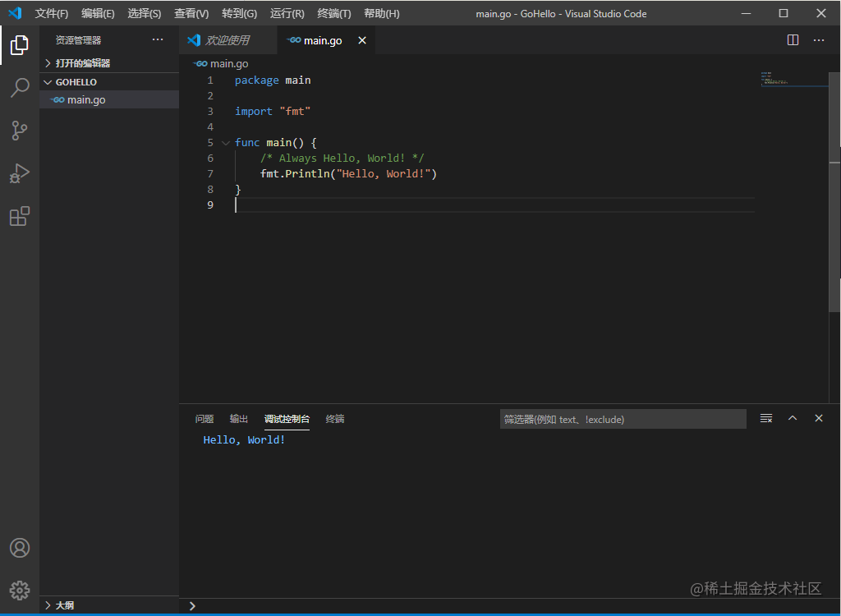Open editor more actions ellipsis

(x=819, y=40)
